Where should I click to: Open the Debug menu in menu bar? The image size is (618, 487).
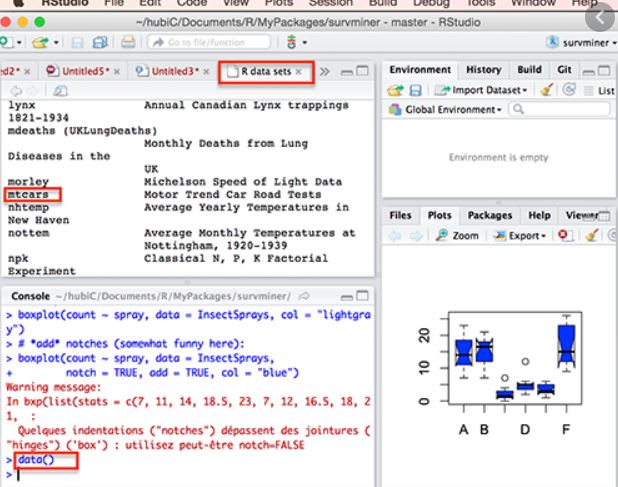[431, 3]
